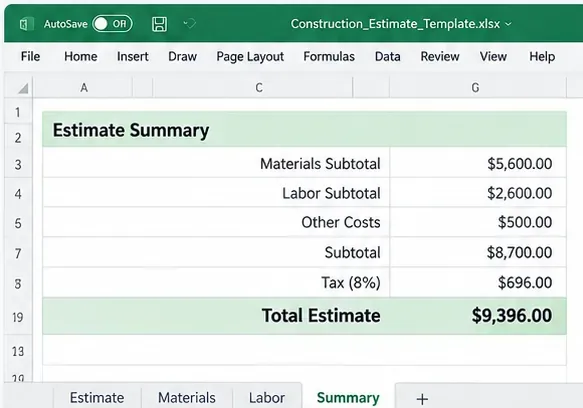Open the Review ribbon tab
The width and height of the screenshot is (583, 408).
click(440, 57)
